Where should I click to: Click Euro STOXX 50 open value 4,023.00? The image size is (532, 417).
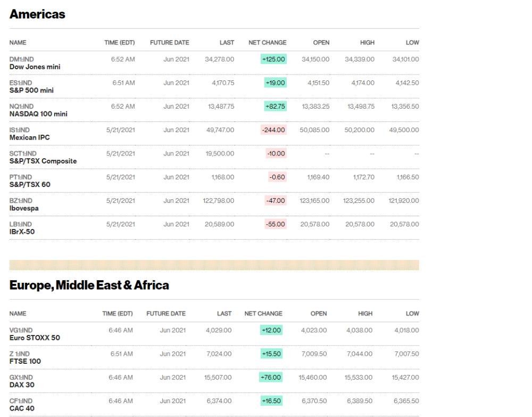[314, 330]
